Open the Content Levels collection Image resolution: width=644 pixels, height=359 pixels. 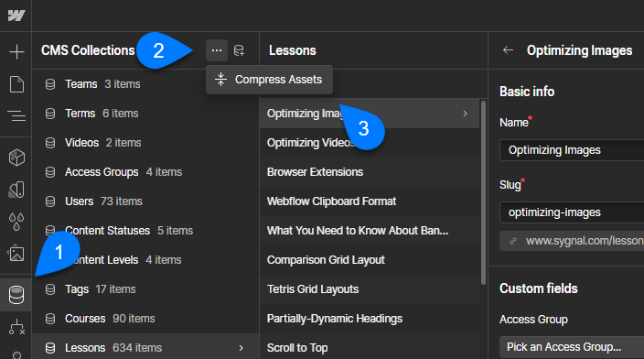point(145,260)
